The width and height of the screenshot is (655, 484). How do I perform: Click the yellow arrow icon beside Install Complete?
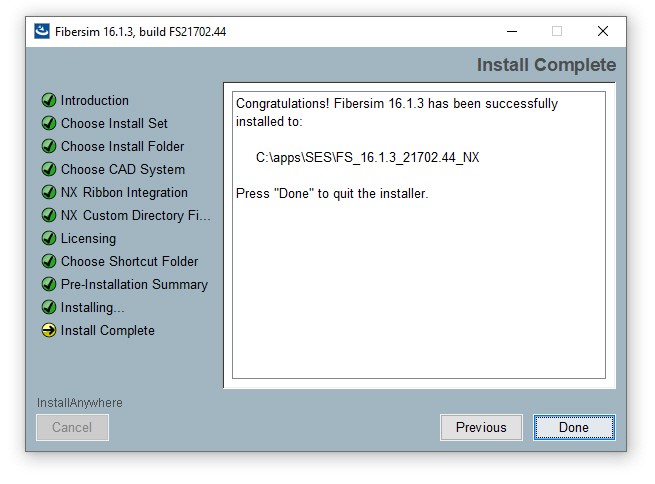[49, 330]
